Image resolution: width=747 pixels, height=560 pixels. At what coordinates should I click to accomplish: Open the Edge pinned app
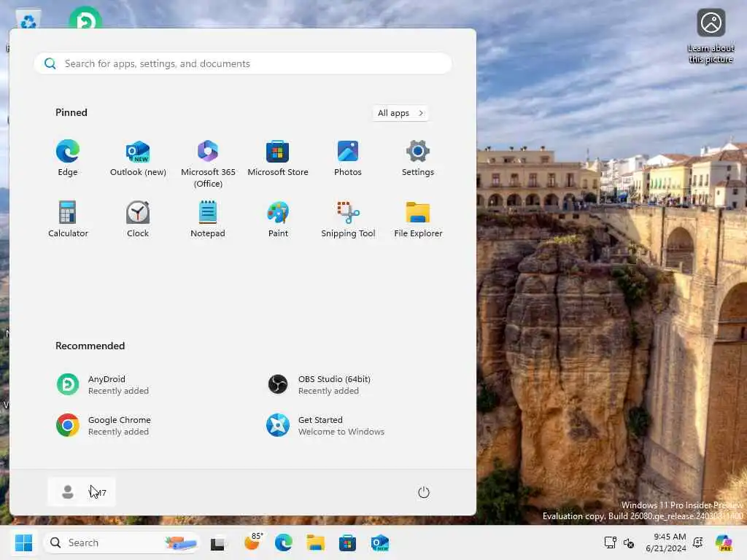click(x=68, y=159)
